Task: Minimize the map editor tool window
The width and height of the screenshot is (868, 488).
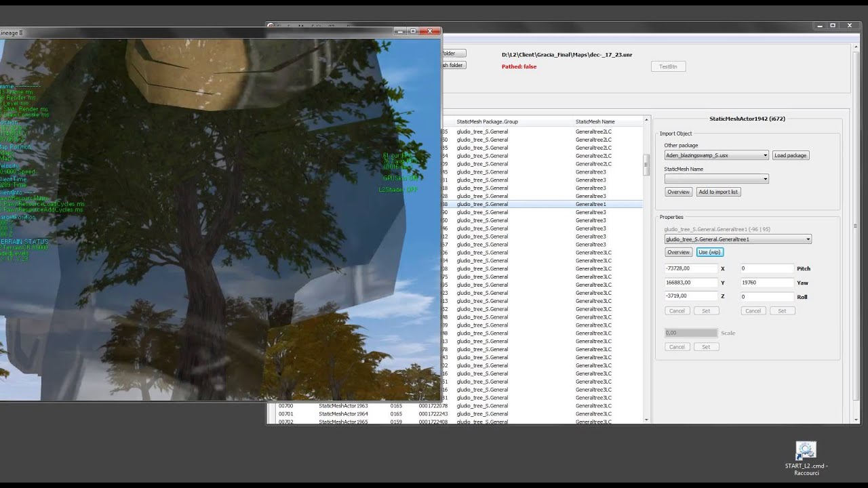Action: tap(819, 25)
